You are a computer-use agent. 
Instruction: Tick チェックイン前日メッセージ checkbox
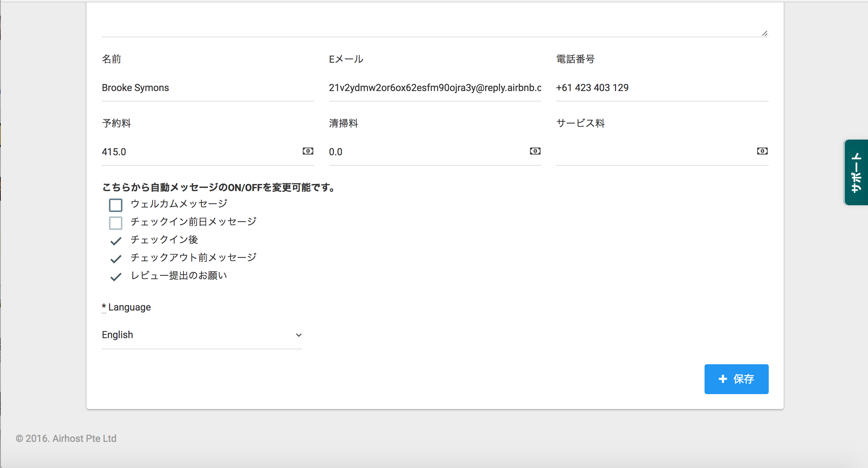pyautogui.click(x=116, y=223)
